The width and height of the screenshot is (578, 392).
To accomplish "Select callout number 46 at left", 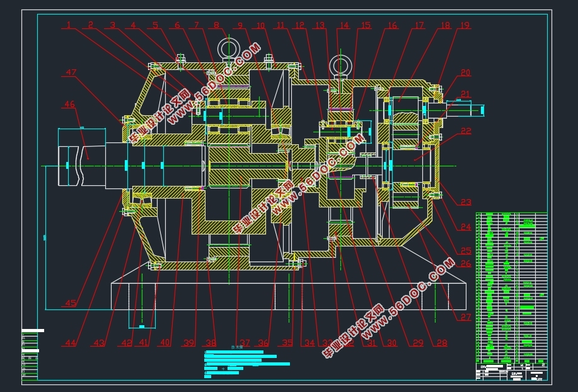I will [69, 104].
